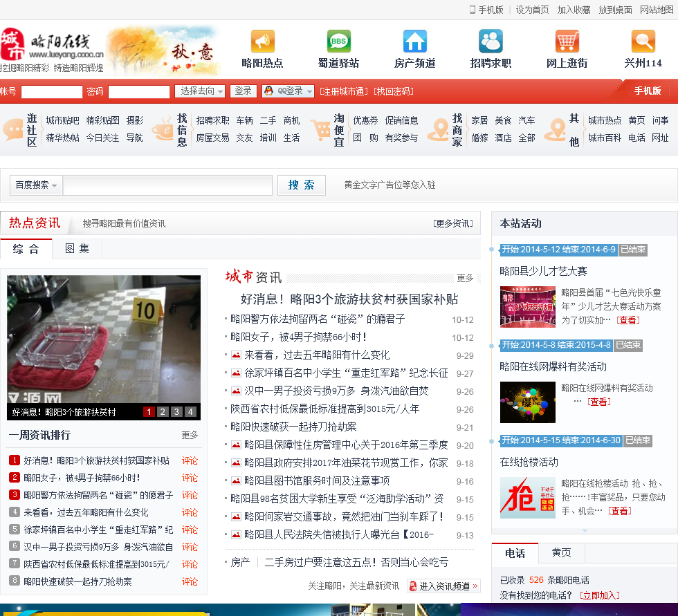Open the 抢楼活动 thumbnail
The width and height of the screenshot is (678, 616).
click(527, 498)
